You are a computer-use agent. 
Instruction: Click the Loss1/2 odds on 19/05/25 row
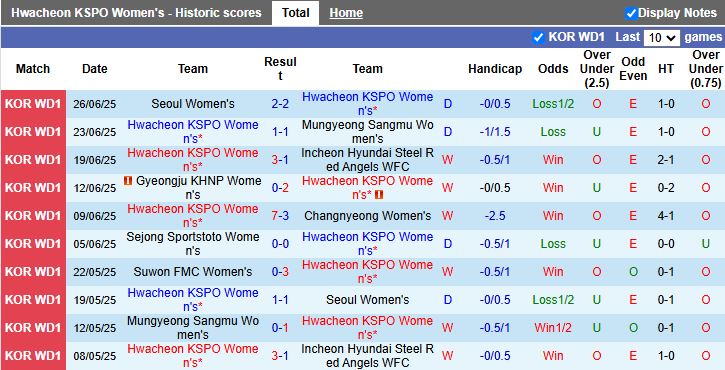coord(553,300)
